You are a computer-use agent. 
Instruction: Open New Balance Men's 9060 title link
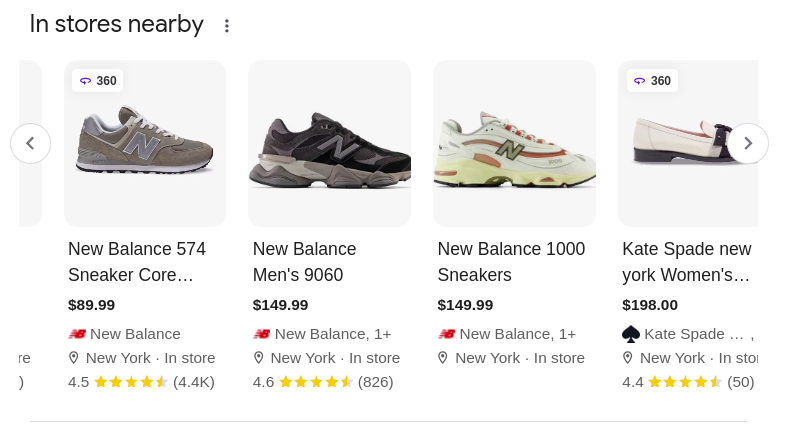click(304, 262)
